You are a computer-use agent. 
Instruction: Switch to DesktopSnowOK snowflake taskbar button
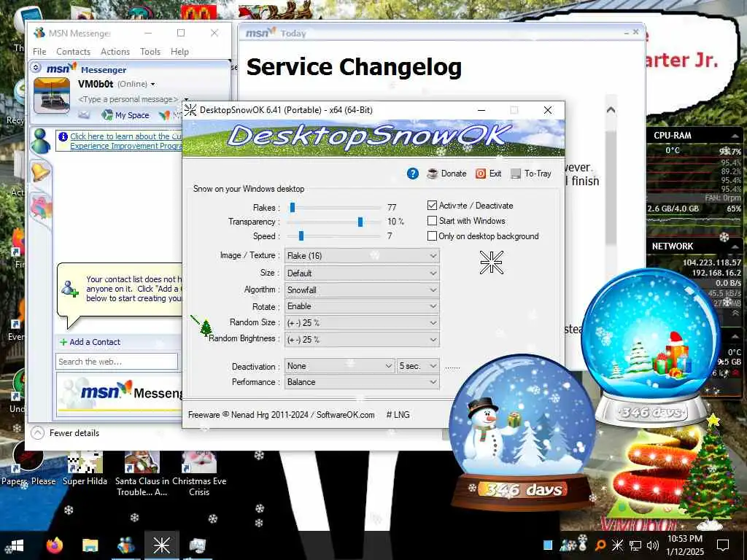point(161,545)
